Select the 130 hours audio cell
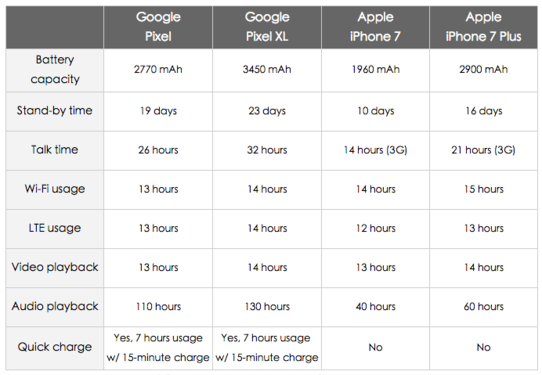Screen dimensions: 542x375 (267, 307)
